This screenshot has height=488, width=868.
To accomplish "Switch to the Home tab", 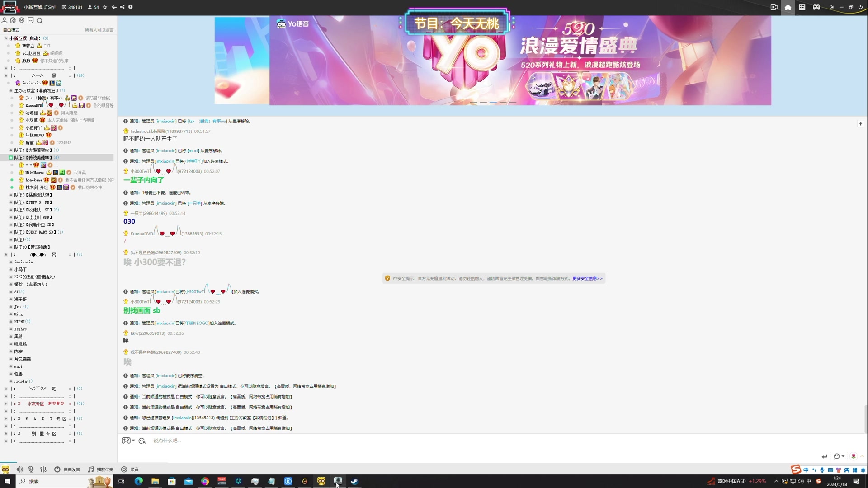I will coord(788,7).
